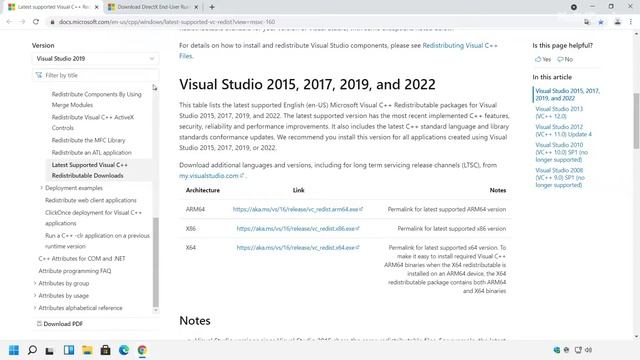The height and width of the screenshot is (360, 640).
Task: Open Redistribute the MFC Library
Action: pos(88,140)
